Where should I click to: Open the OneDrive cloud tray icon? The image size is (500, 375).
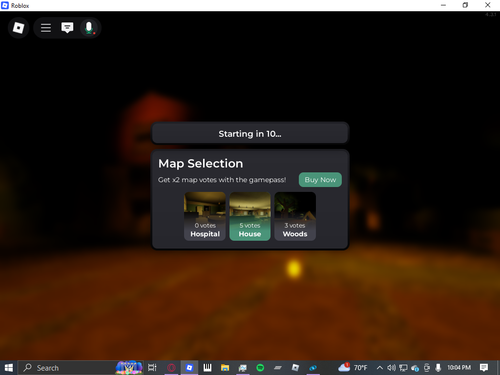pyautogui.click(x=415, y=368)
